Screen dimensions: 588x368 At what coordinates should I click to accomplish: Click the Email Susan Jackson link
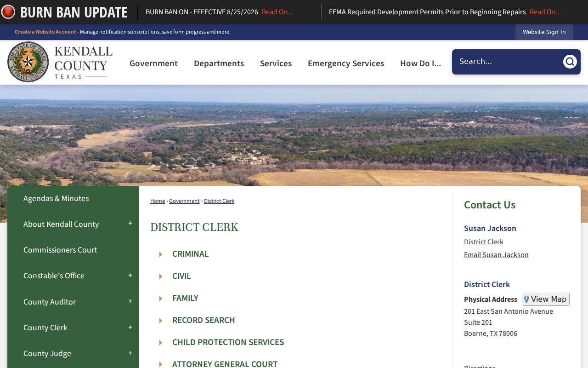coord(496,255)
